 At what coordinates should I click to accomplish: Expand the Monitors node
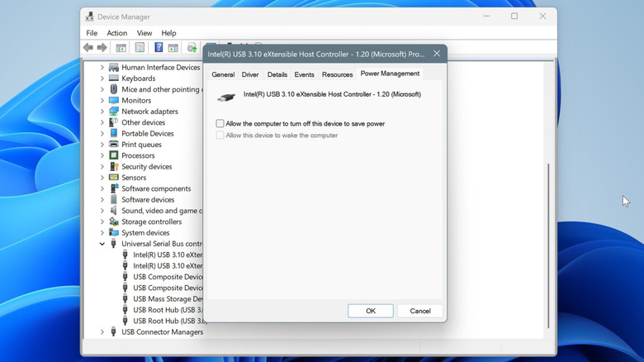point(102,100)
